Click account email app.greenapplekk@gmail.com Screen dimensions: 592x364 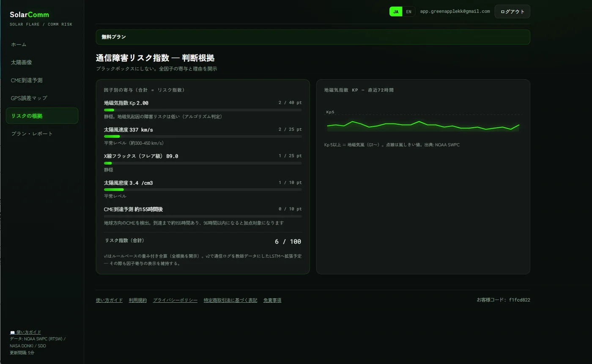[455, 11]
